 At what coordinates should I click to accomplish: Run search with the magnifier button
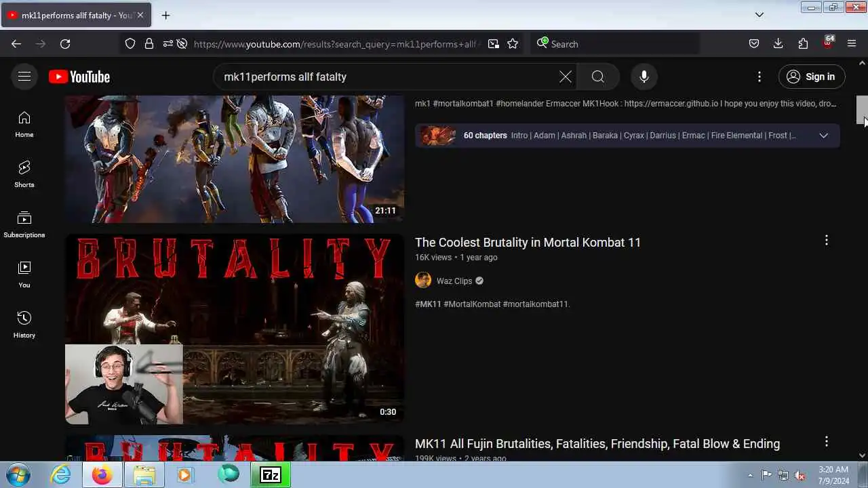point(597,77)
